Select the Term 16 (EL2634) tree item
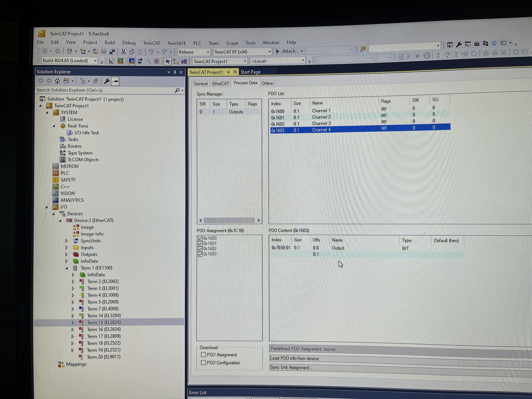Screen dimensions: 532x399 pyautogui.click(x=104, y=329)
